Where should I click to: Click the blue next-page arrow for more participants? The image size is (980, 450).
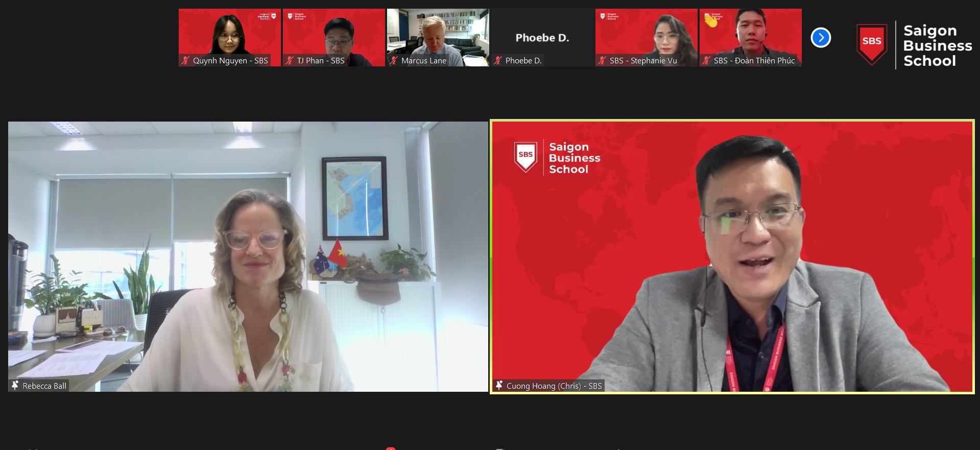821,38
